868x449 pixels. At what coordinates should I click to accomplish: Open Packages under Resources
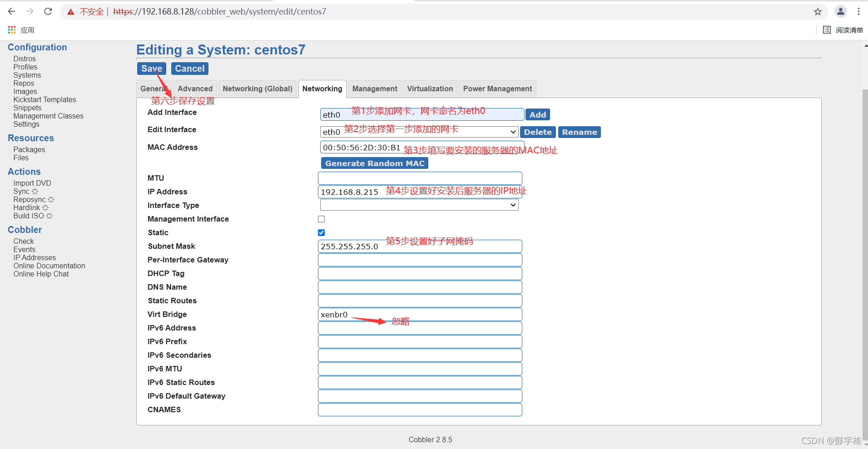pyautogui.click(x=29, y=150)
